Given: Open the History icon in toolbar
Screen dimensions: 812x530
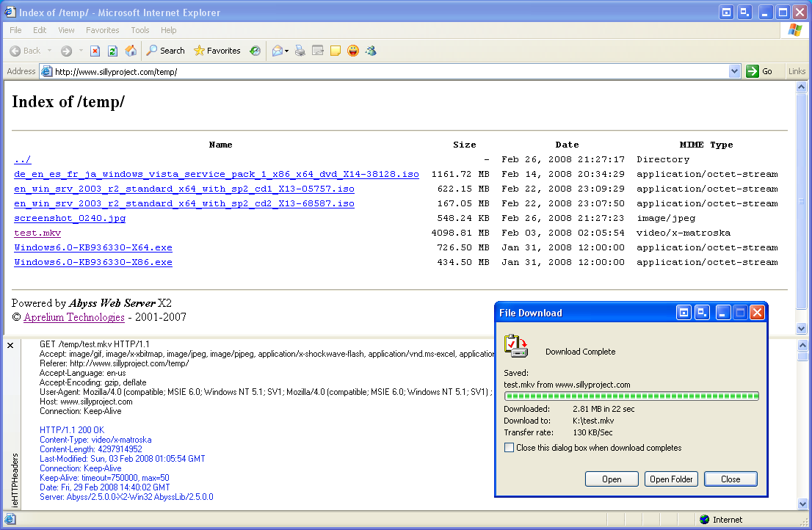Looking at the screenshot, I should click(x=255, y=51).
